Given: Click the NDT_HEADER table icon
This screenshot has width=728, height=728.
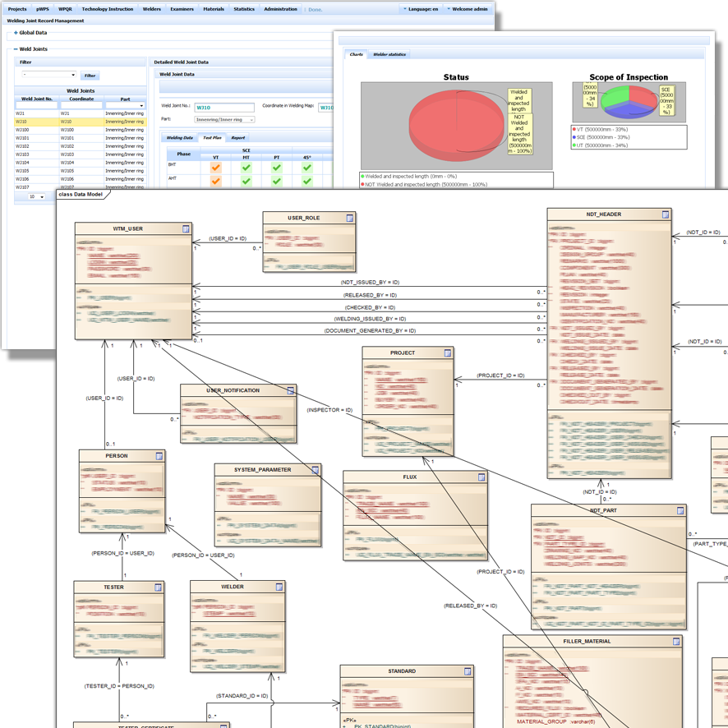Looking at the screenshot, I should pyautogui.click(x=666, y=215).
